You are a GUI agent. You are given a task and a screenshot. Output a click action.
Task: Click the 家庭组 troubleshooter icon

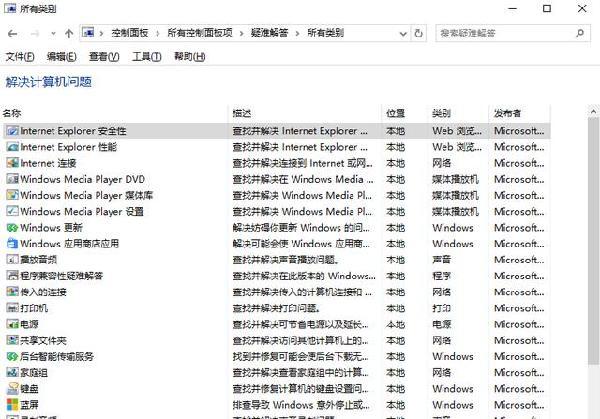click(12, 372)
